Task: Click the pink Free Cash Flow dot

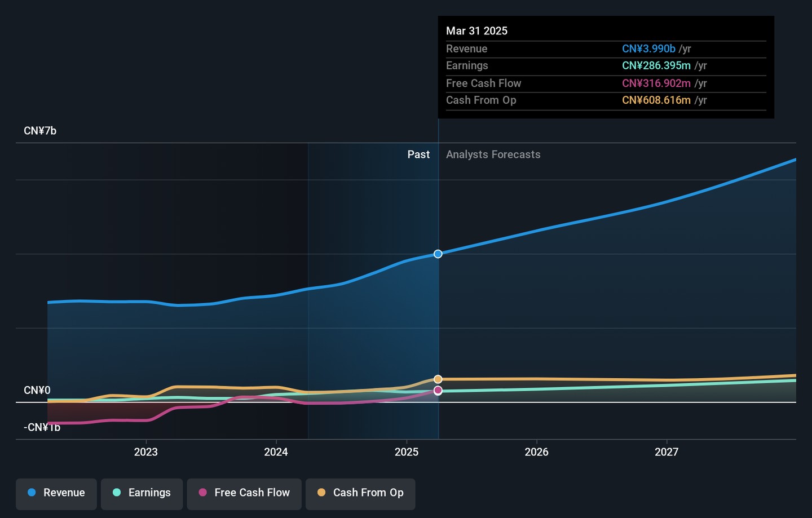Action: point(203,493)
